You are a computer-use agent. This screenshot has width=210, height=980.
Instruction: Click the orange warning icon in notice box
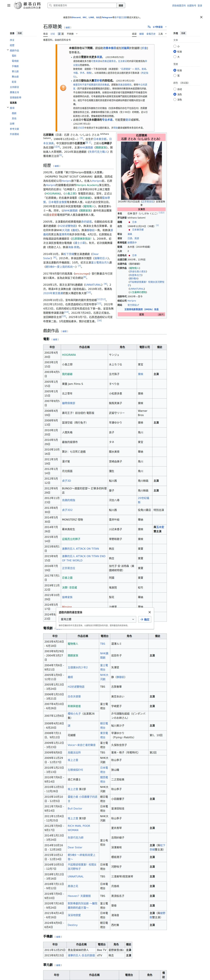pos(63,88)
